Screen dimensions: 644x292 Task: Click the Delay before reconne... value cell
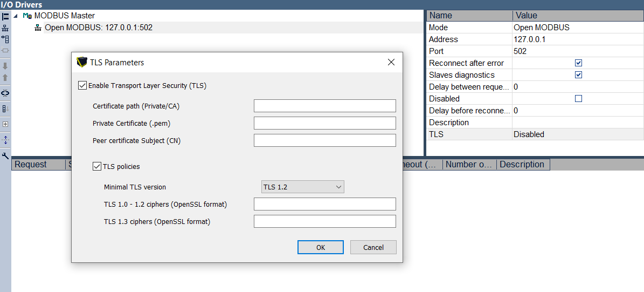point(578,111)
